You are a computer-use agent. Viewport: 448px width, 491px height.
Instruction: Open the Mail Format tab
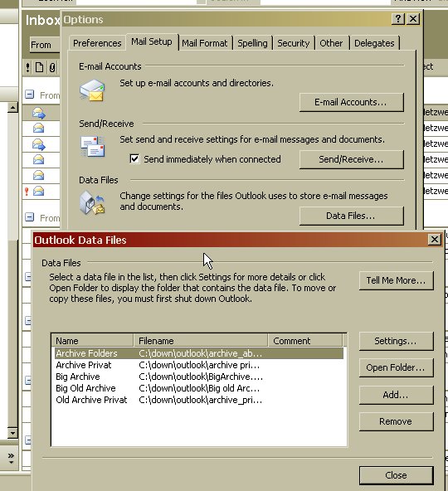[x=205, y=43]
